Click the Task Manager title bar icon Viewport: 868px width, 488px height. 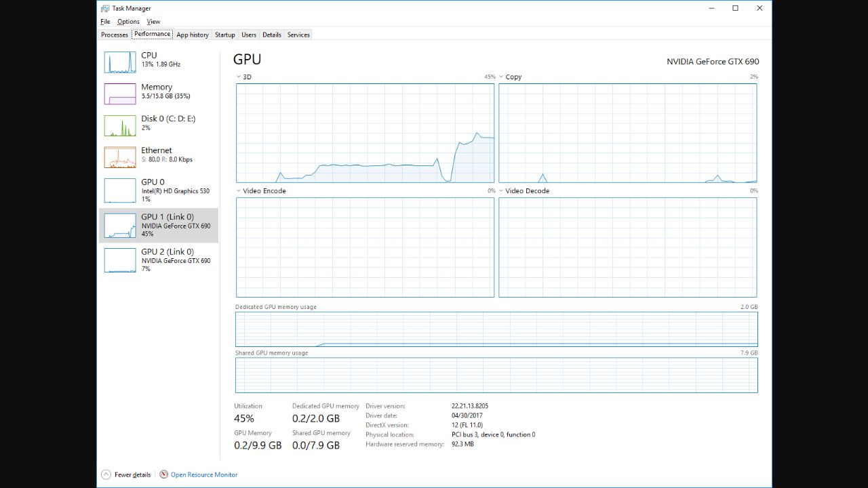click(x=105, y=8)
